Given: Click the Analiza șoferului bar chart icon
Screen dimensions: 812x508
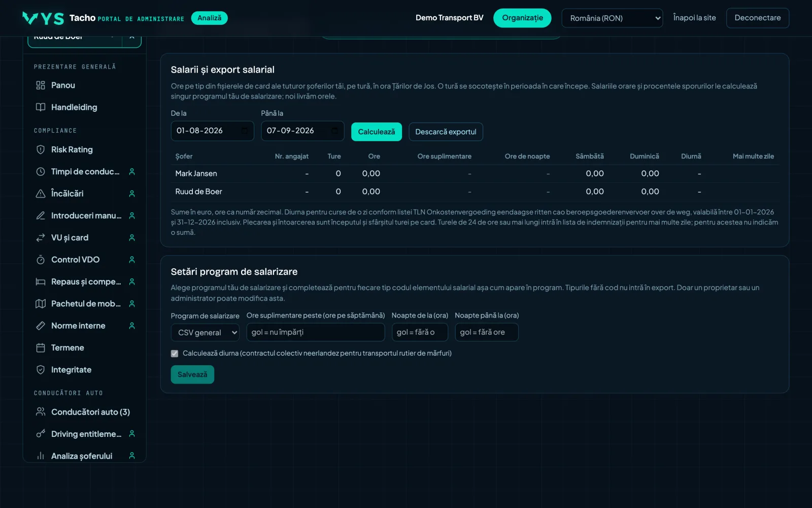Looking at the screenshot, I should point(41,456).
